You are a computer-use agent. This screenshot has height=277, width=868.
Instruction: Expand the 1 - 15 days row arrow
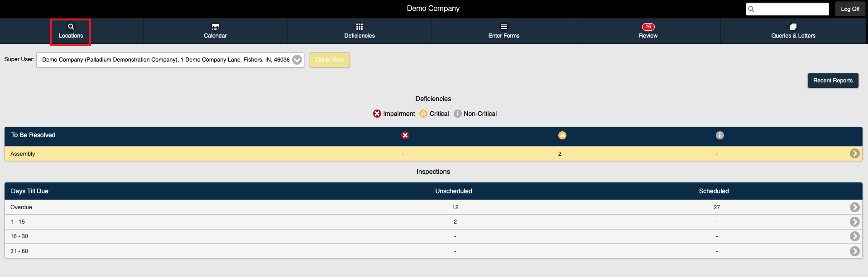(x=855, y=222)
